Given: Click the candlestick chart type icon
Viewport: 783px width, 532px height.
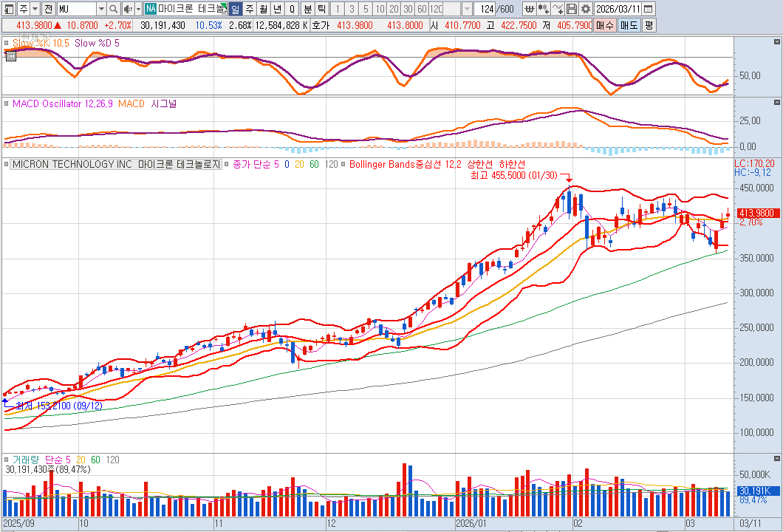Looking at the screenshot, I should pyautogui.click(x=544, y=9).
